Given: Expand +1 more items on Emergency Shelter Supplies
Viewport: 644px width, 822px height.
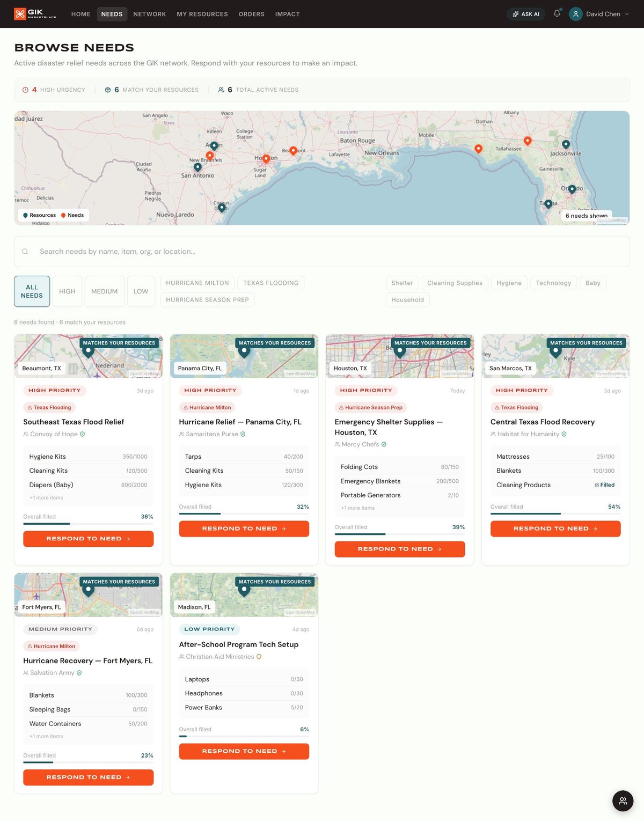Looking at the screenshot, I should tap(357, 508).
